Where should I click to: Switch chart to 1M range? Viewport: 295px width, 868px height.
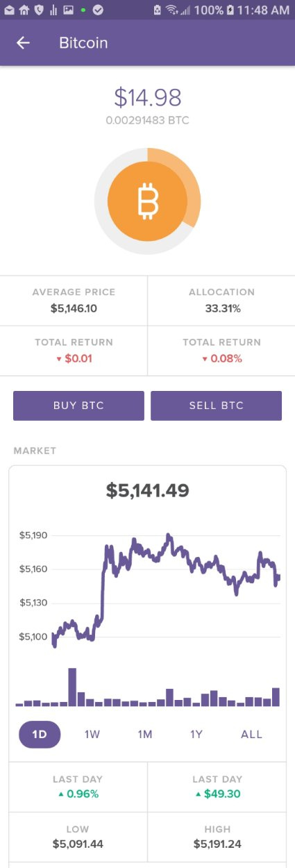tap(144, 734)
